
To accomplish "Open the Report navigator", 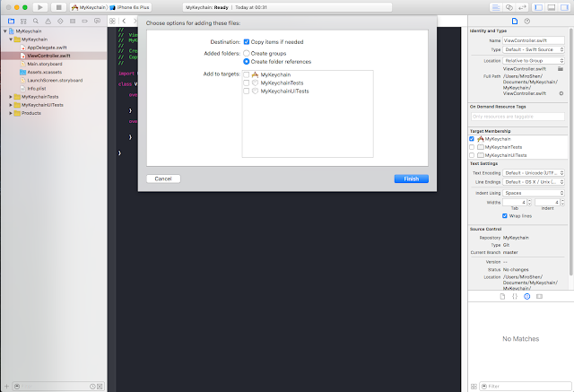I will click(97, 22).
